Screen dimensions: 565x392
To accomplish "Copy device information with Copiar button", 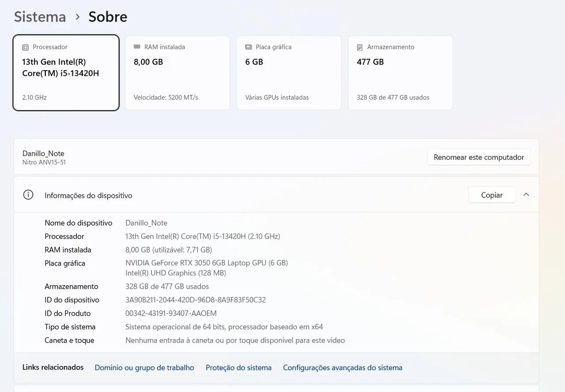I will (x=492, y=195).
